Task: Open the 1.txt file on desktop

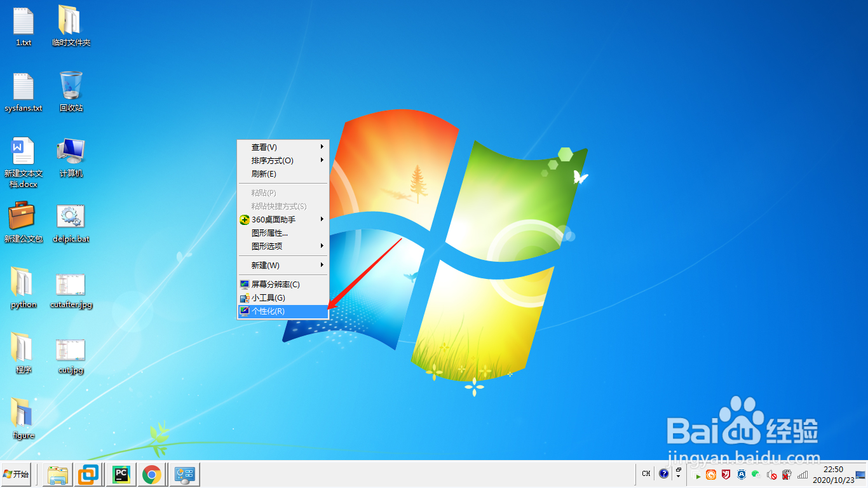Action: (x=24, y=26)
